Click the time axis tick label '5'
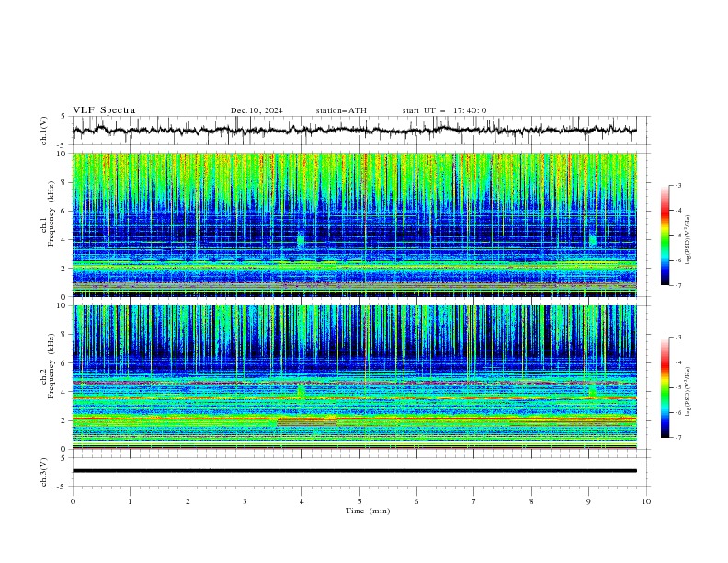This screenshot has width=728, height=563. tap(359, 501)
